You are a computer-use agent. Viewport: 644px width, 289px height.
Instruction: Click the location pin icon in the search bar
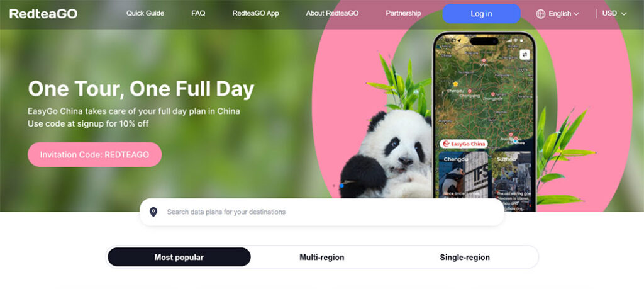point(153,212)
